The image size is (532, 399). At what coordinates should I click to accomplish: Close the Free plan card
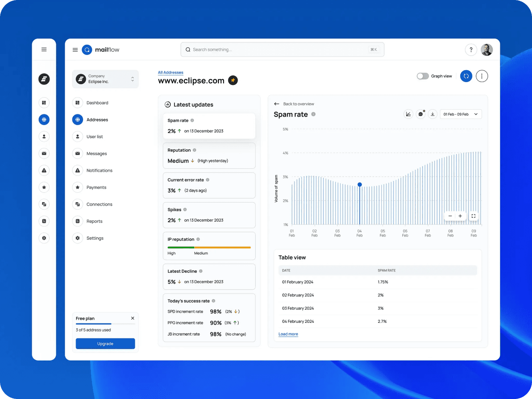coord(133,318)
